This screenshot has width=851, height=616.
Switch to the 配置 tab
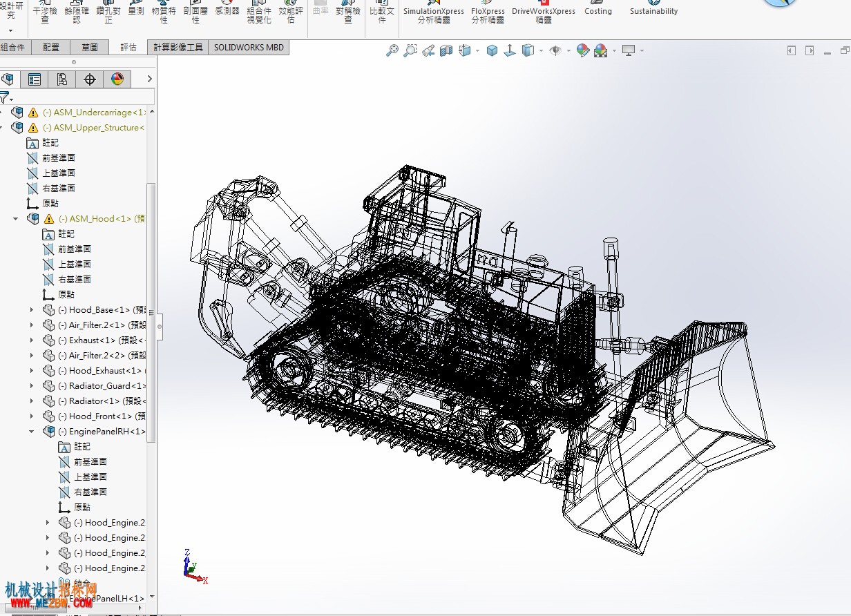click(x=51, y=47)
